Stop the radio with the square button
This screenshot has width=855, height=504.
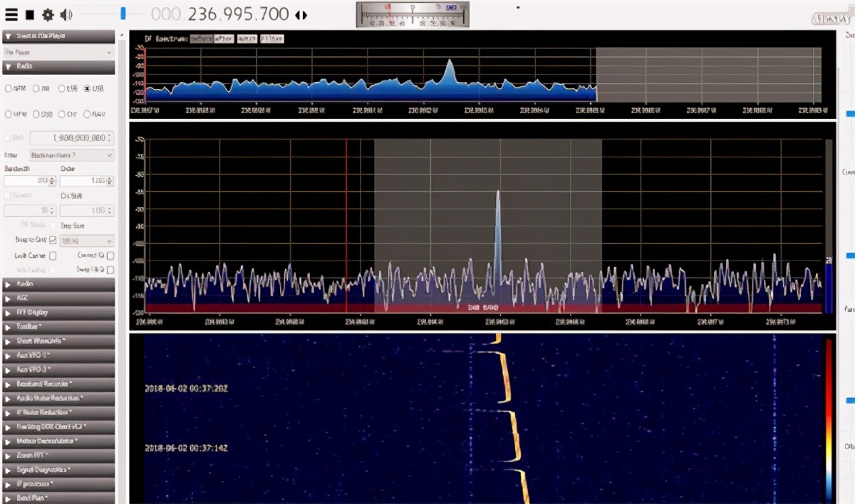point(30,14)
